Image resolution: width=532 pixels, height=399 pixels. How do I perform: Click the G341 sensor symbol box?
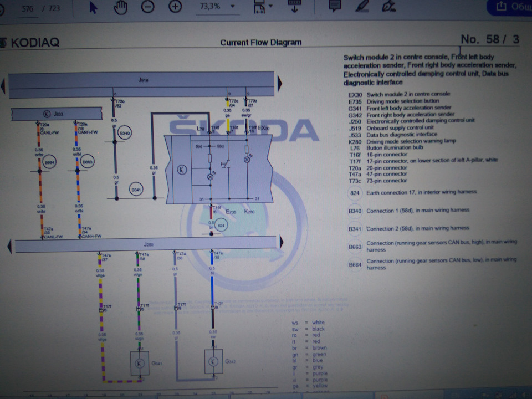click(x=140, y=364)
